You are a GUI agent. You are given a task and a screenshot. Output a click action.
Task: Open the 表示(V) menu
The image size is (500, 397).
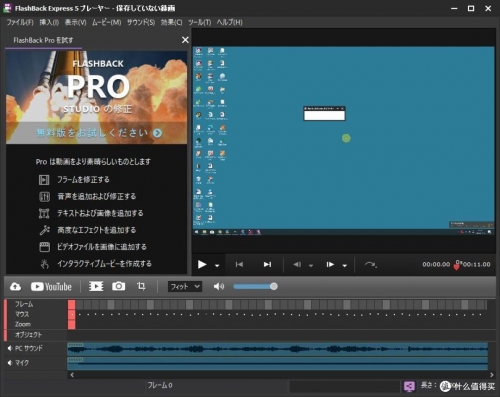tap(75, 22)
